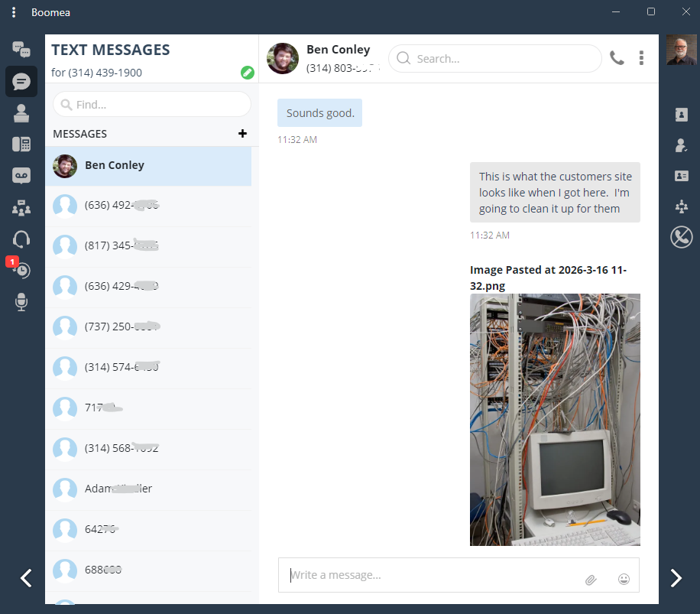Open the voicemail icon in left sidebar

[21, 176]
